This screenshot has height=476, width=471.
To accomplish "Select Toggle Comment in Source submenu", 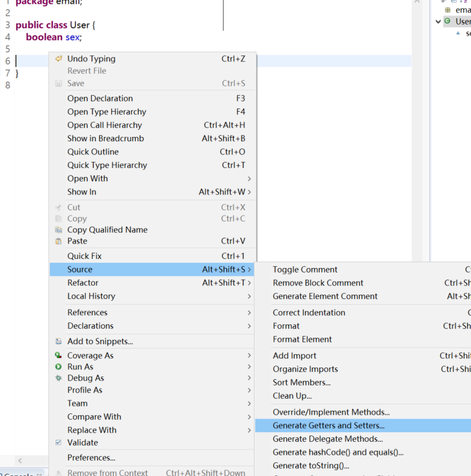I will click(363, 269).
